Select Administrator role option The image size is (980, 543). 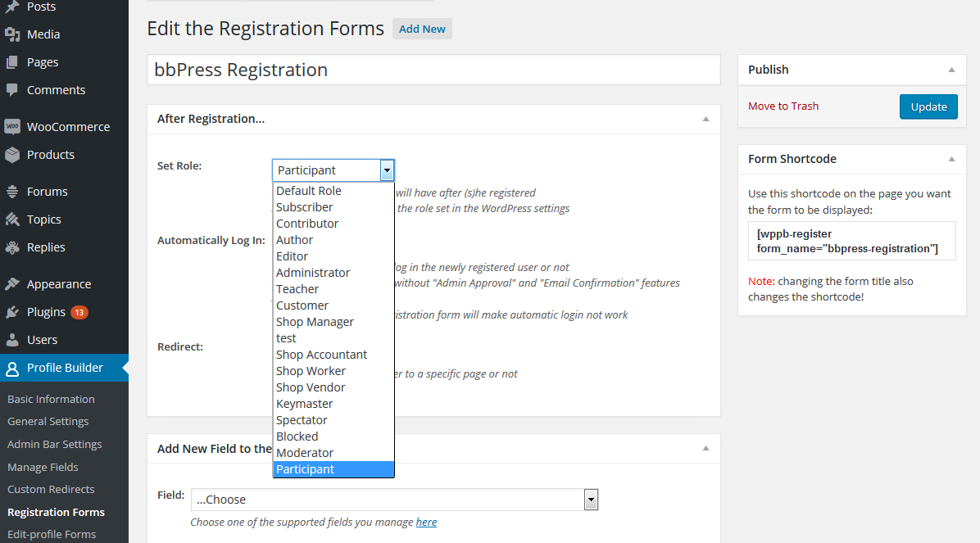pos(333,273)
